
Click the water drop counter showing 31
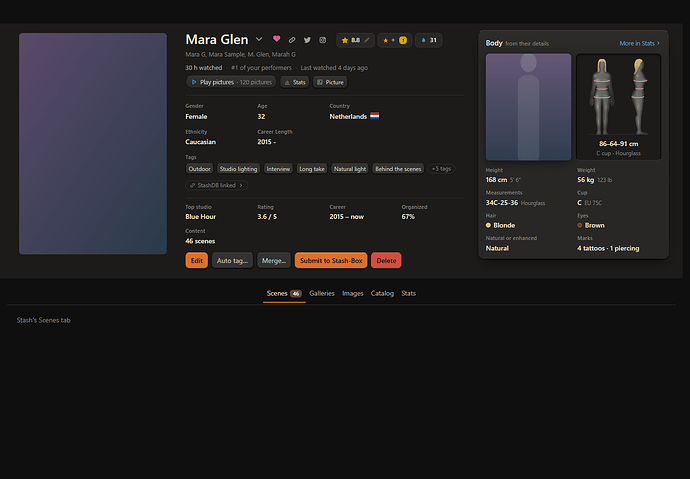[x=429, y=40]
